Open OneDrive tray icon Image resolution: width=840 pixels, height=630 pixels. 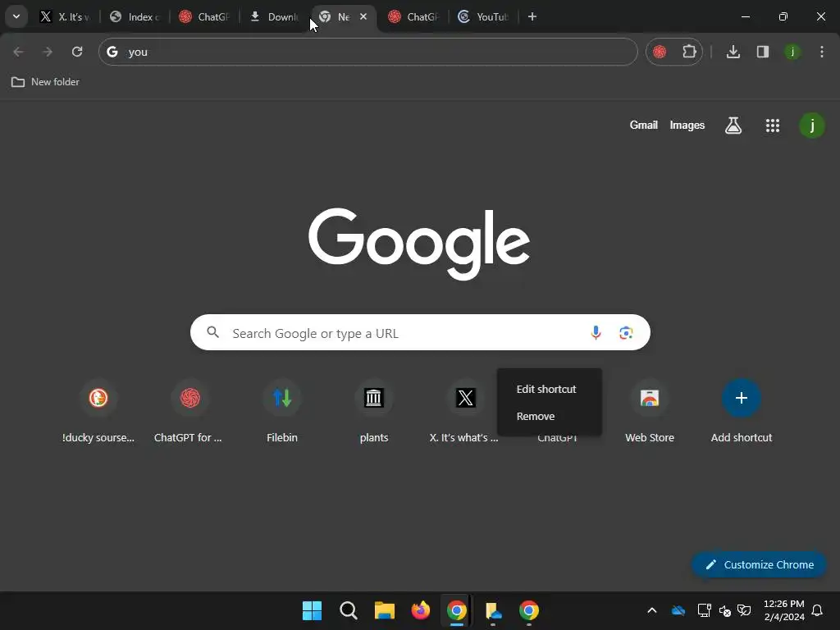(678, 610)
